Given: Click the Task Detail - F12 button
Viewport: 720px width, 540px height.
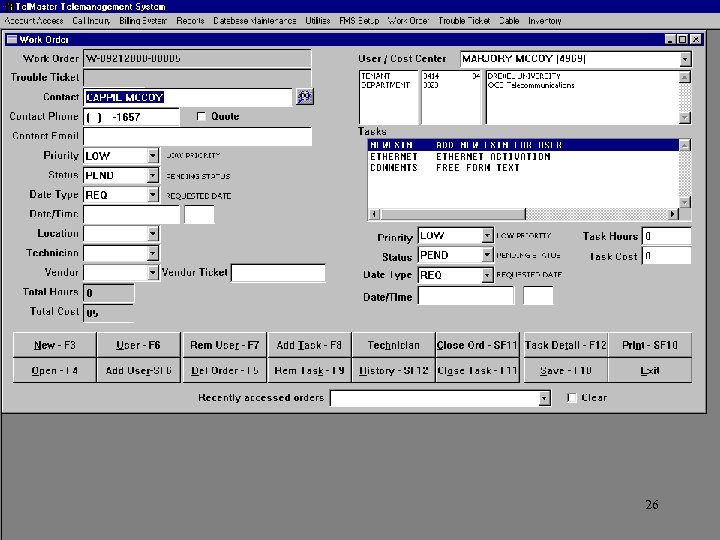Looking at the screenshot, I should (566, 345).
